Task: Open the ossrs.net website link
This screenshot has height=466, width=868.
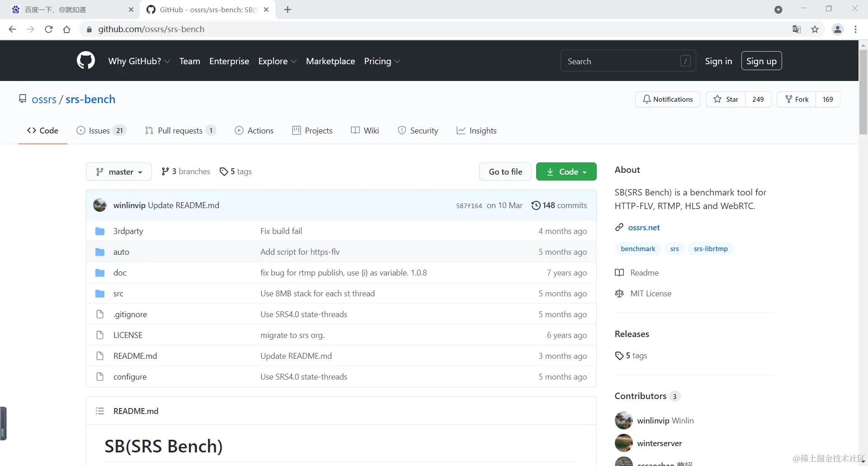Action: pos(644,227)
